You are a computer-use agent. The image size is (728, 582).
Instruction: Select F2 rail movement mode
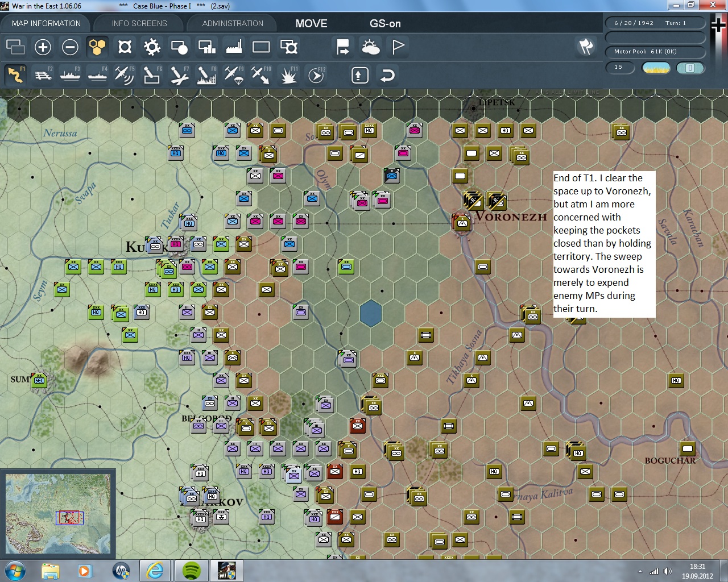[x=43, y=75]
